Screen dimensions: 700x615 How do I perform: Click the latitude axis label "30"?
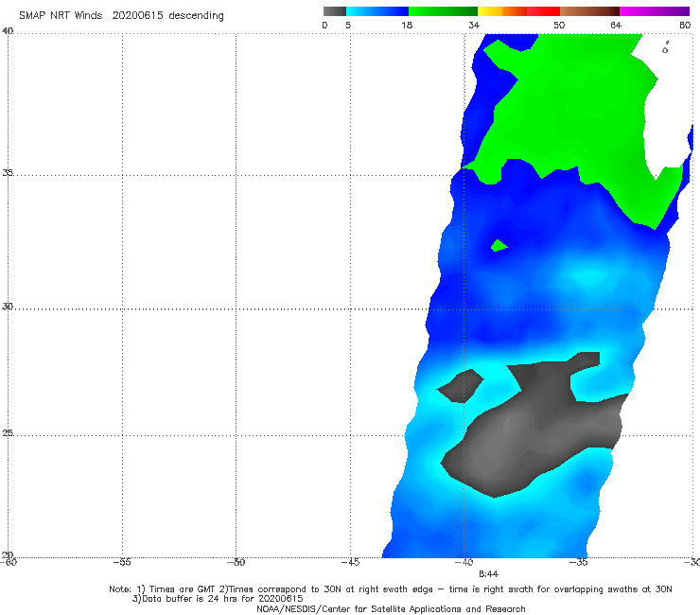(x=8, y=307)
